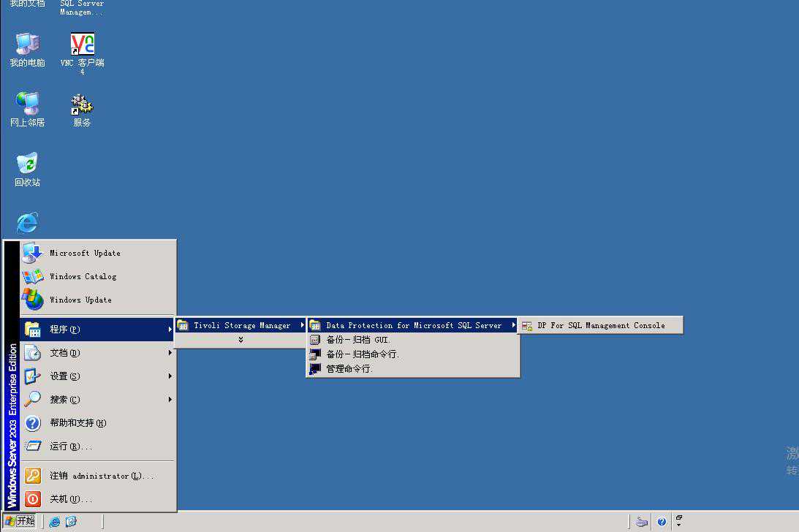This screenshot has height=532, width=799.
Task: Open VNC client desktop shortcut icon
Action: coord(82,45)
